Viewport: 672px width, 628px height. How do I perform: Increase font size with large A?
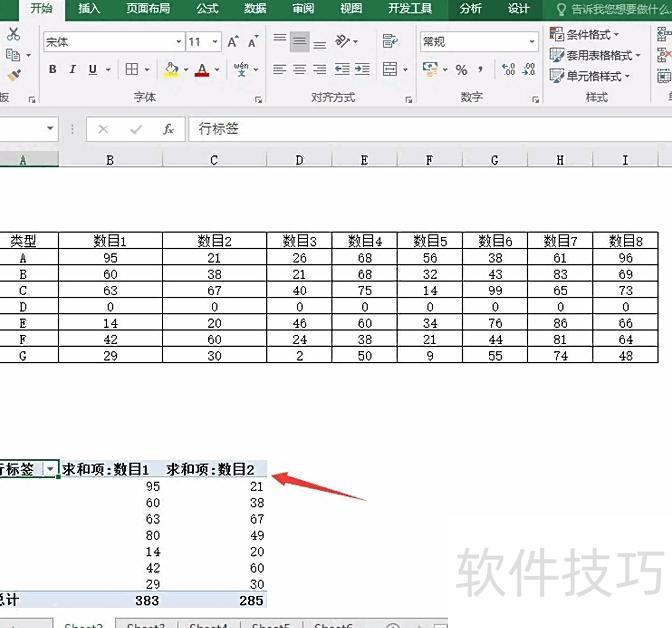click(x=233, y=42)
